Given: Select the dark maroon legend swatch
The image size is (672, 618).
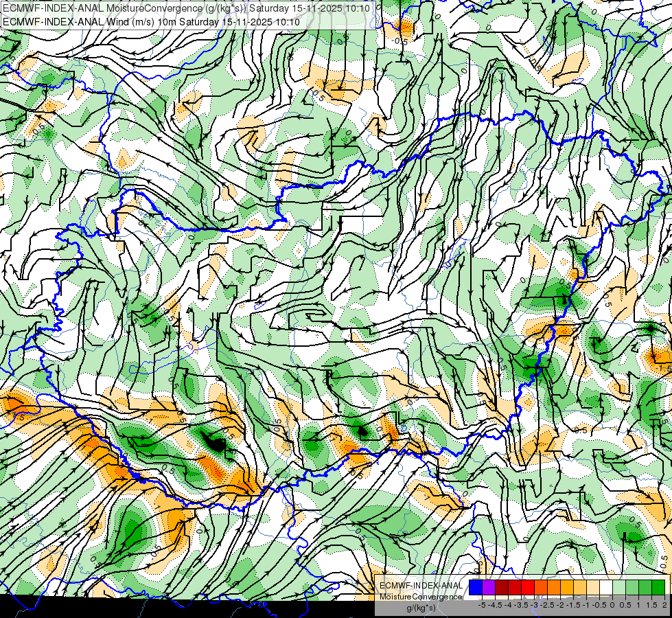Looking at the screenshot, I should pos(502,587).
